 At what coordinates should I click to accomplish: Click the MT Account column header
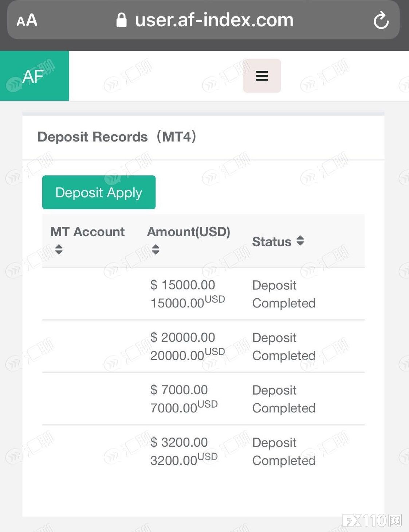tap(87, 232)
